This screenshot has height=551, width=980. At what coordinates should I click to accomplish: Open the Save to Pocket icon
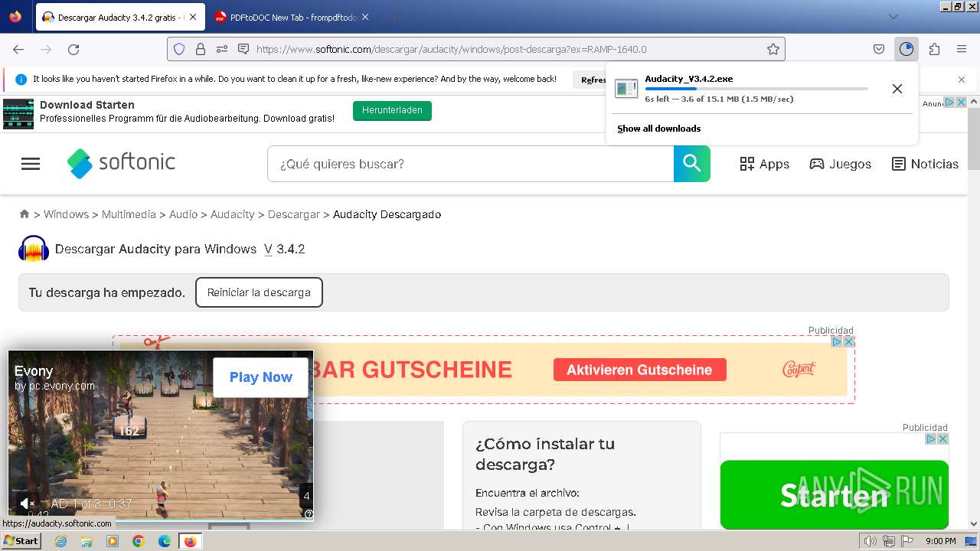click(879, 49)
